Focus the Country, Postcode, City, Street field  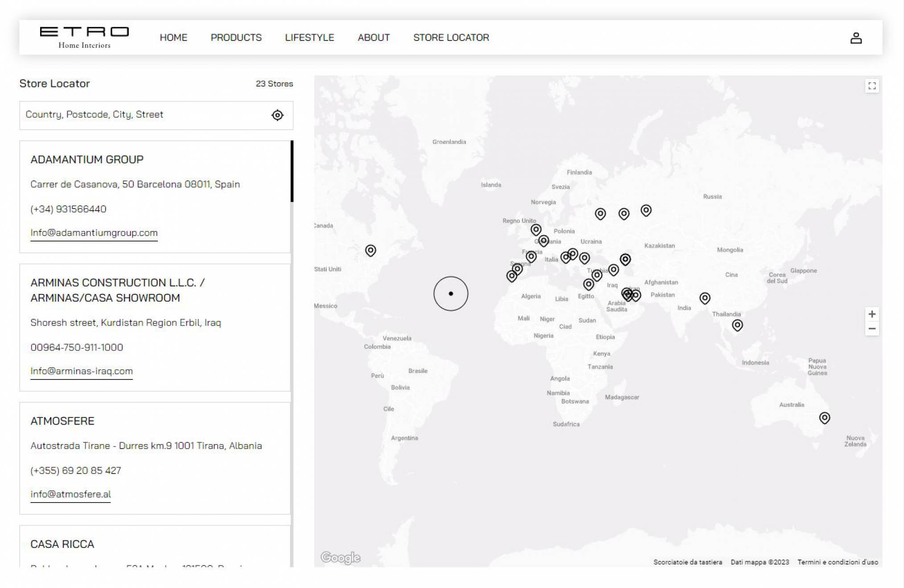pyautogui.click(x=156, y=115)
